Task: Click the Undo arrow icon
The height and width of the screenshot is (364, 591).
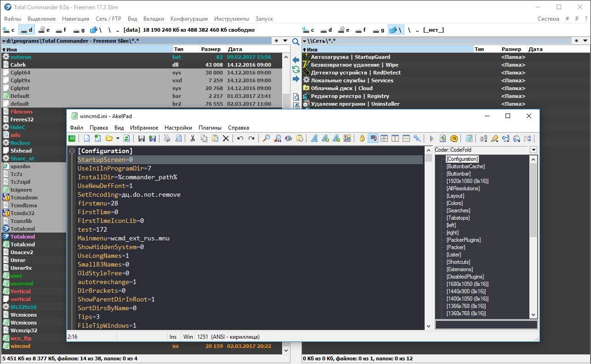Action: [x=240, y=138]
